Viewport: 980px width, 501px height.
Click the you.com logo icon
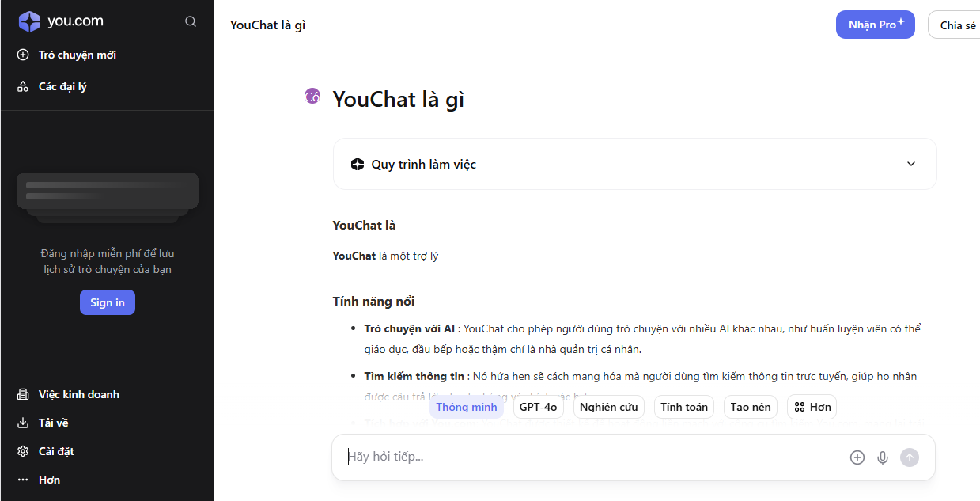click(29, 21)
